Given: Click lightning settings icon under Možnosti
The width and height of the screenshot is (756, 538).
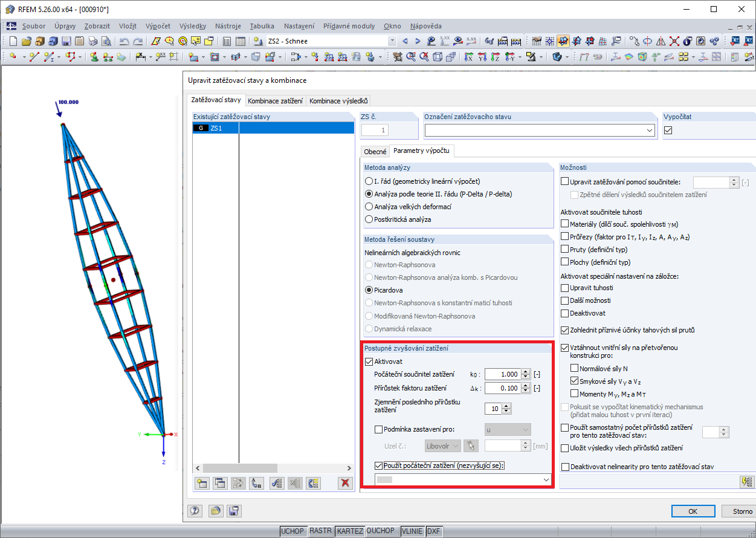Looking at the screenshot, I should [748, 482].
